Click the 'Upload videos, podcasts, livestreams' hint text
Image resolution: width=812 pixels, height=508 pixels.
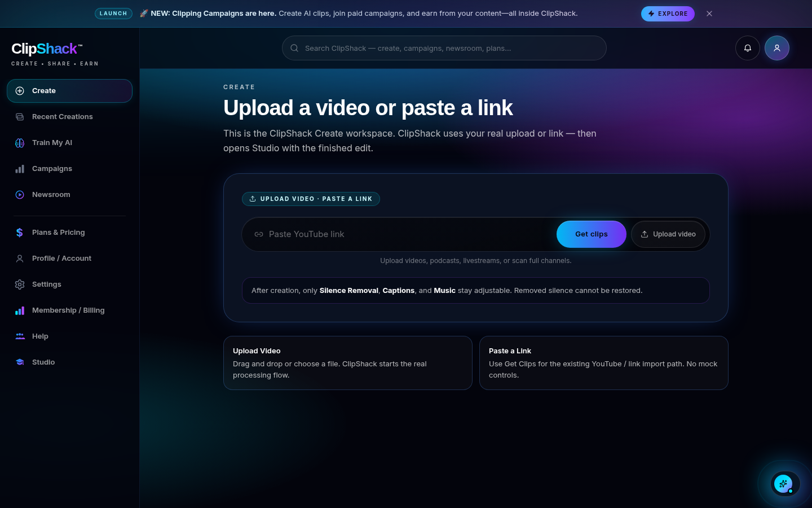pyautogui.click(x=476, y=261)
